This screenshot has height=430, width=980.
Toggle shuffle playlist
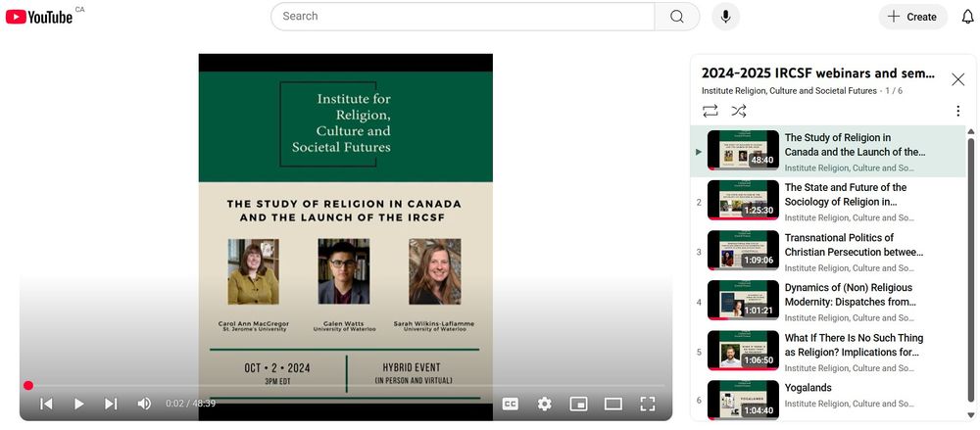pyautogui.click(x=739, y=112)
